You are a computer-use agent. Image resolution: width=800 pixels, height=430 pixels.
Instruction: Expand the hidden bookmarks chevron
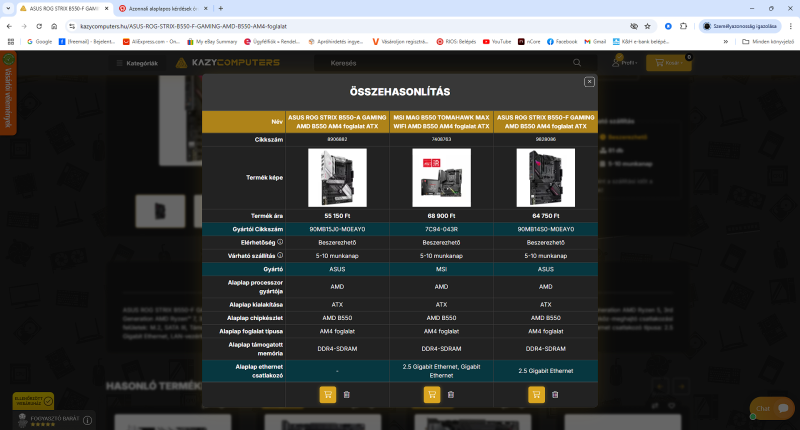(x=726, y=41)
